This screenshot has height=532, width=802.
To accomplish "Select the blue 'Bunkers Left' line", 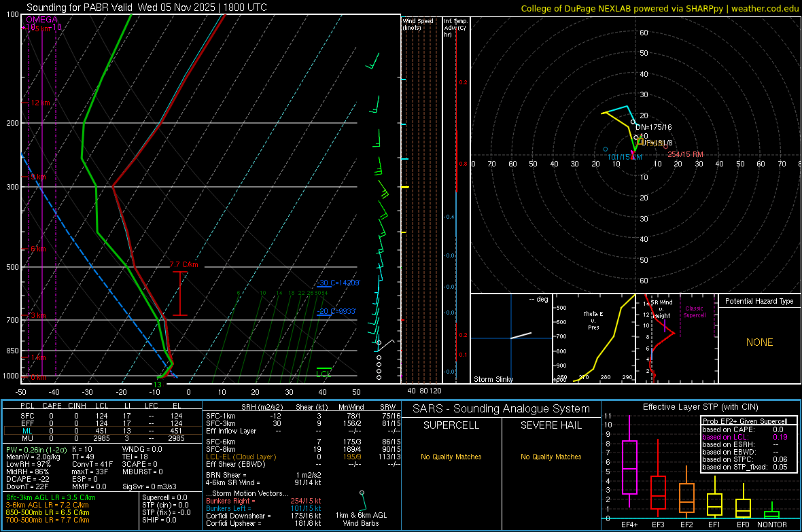I will pos(264,508).
